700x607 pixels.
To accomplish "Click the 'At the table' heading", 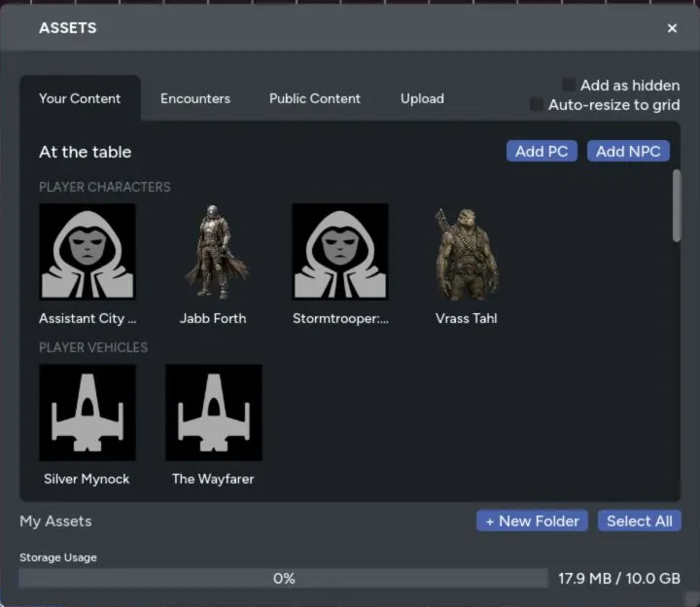I will pos(86,152).
